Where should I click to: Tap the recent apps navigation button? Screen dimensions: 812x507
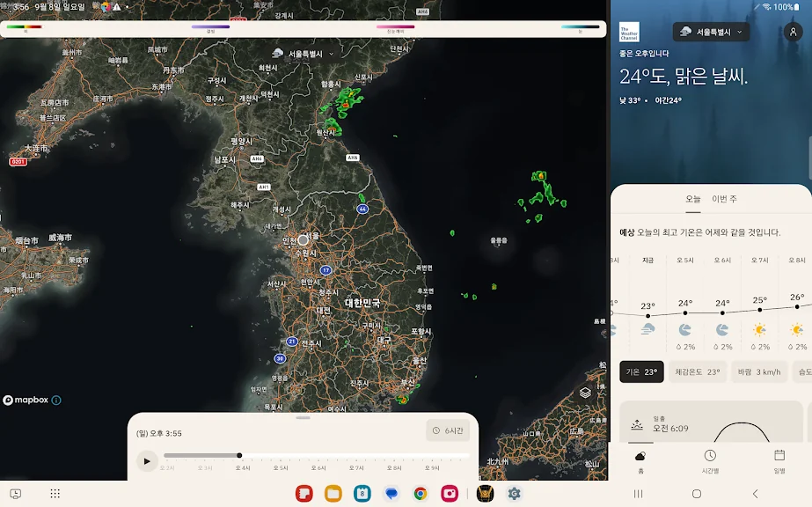638,494
